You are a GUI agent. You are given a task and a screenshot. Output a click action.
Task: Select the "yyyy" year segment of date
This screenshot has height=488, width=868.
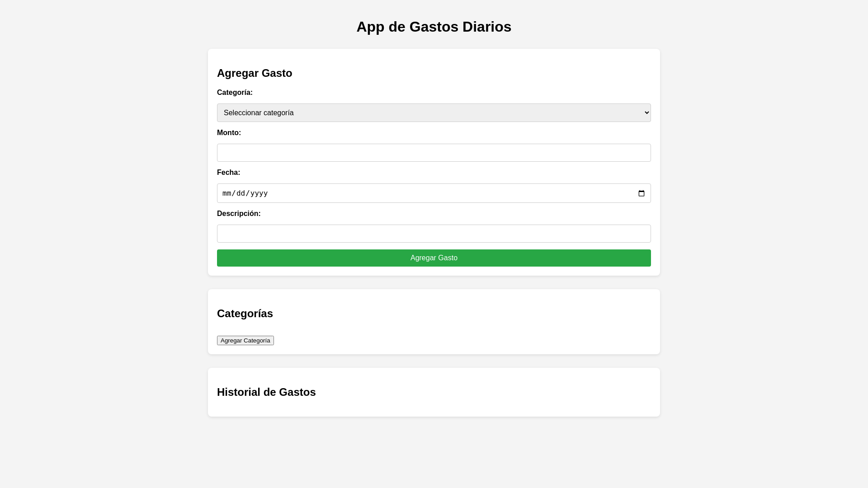tap(259, 193)
